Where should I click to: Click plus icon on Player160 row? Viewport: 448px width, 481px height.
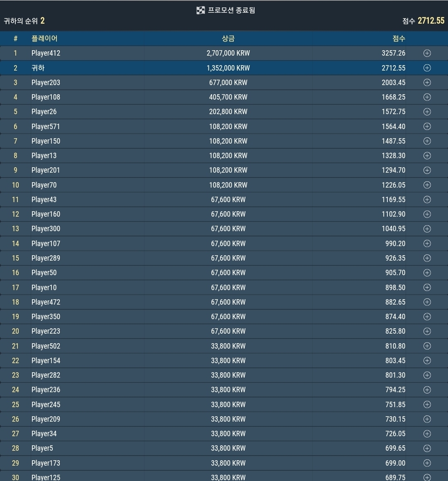427,214
